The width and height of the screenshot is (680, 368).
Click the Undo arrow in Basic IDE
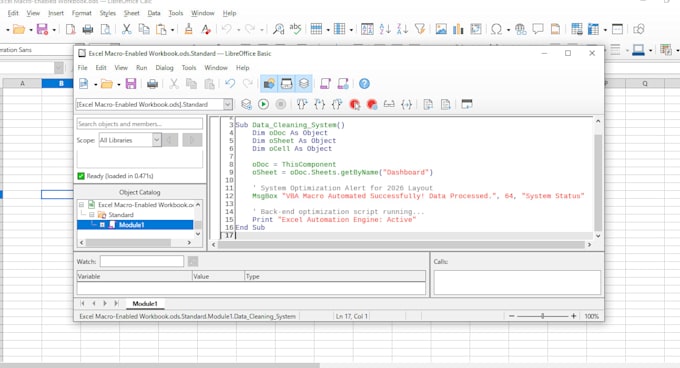[x=230, y=84]
